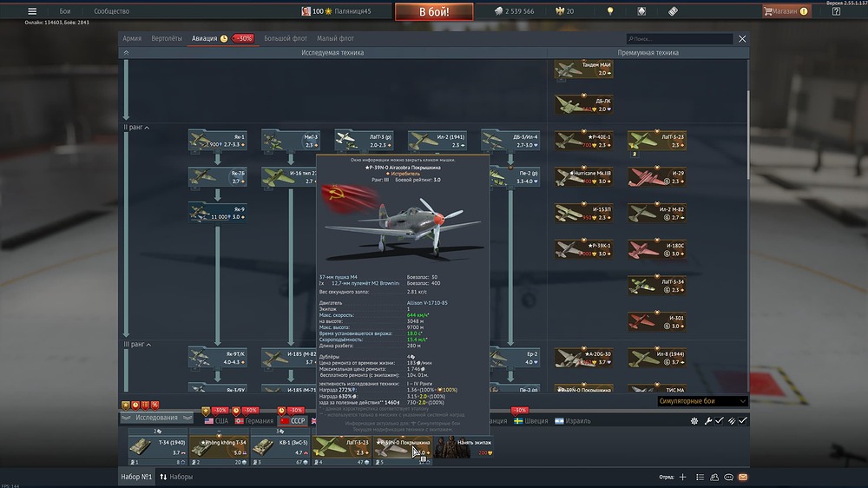Click golden eagles balance 20
This screenshot has width=868, height=488.
[565, 11]
